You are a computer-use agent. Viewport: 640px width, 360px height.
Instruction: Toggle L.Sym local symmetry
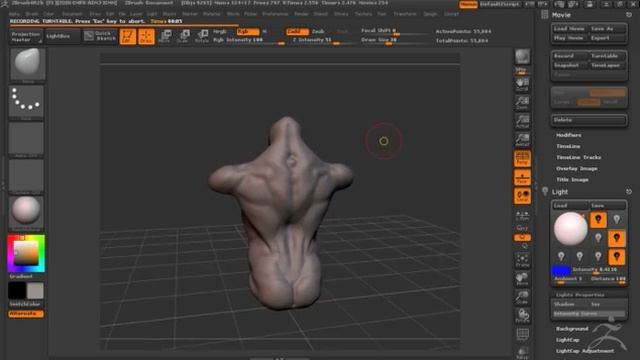(522, 215)
